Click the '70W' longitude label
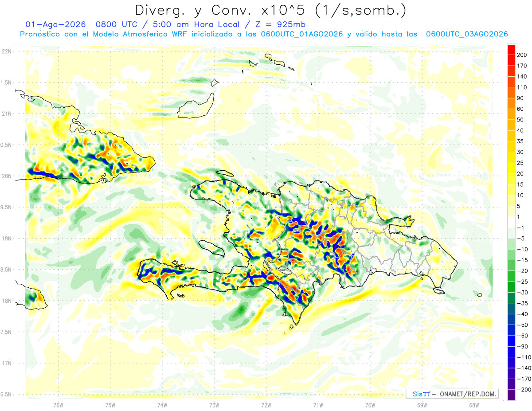This screenshot has width=532, height=411. coord(370,405)
